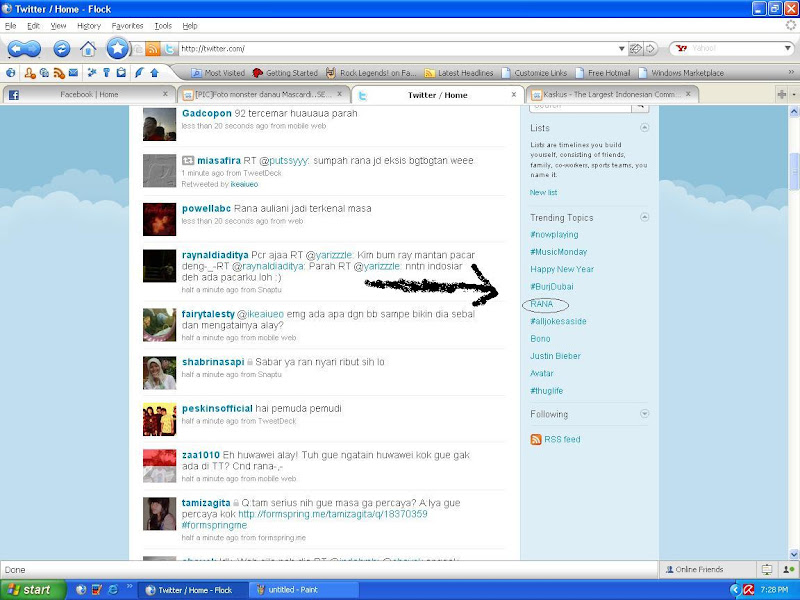The width and height of the screenshot is (800, 600).
Task: Click the New list link
Action: [543, 192]
